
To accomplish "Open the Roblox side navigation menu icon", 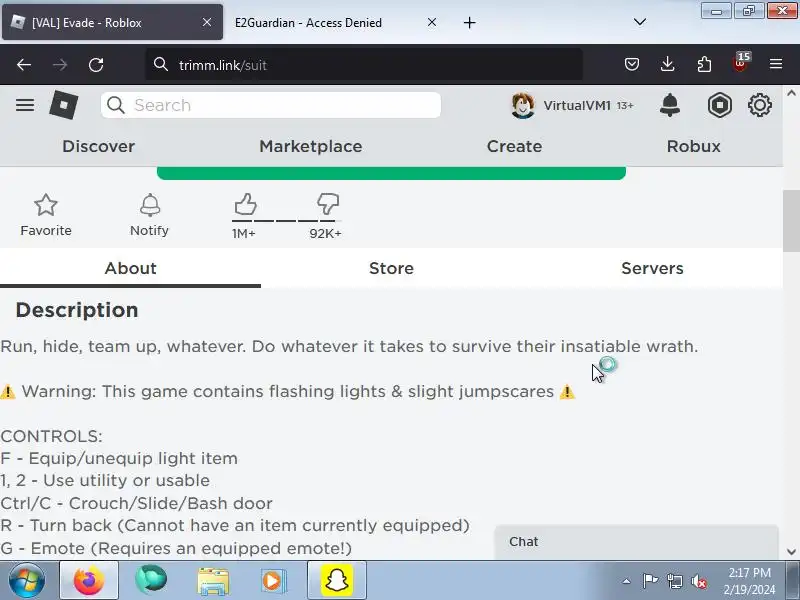I will pyautogui.click(x=24, y=105).
